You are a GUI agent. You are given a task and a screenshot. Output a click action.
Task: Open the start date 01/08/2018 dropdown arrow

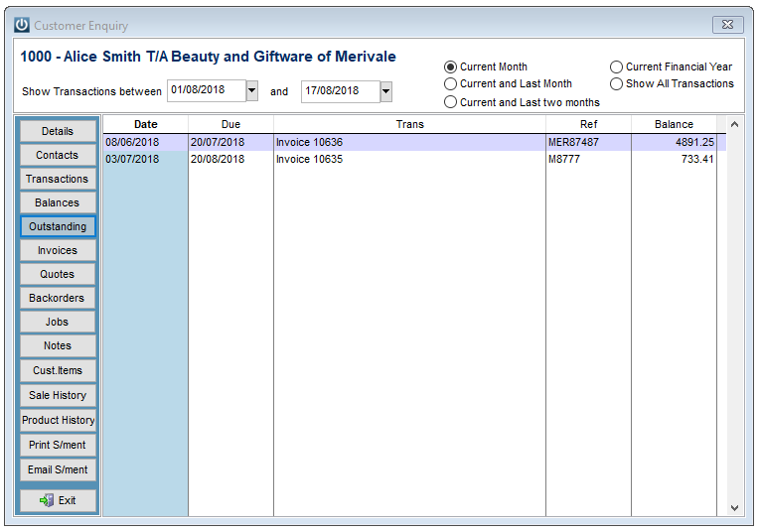coord(251,90)
